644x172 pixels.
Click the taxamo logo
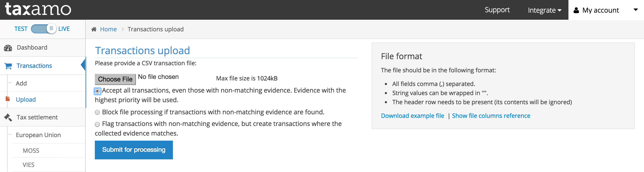[x=38, y=9]
